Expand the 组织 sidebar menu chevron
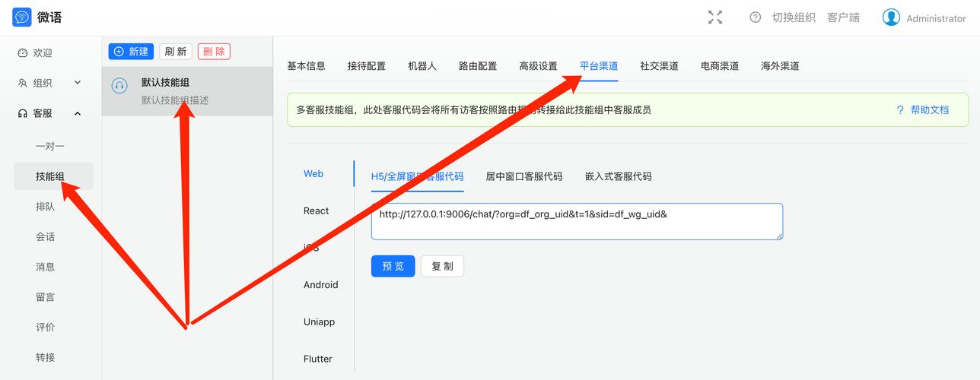This screenshot has height=380, width=980. (x=78, y=83)
